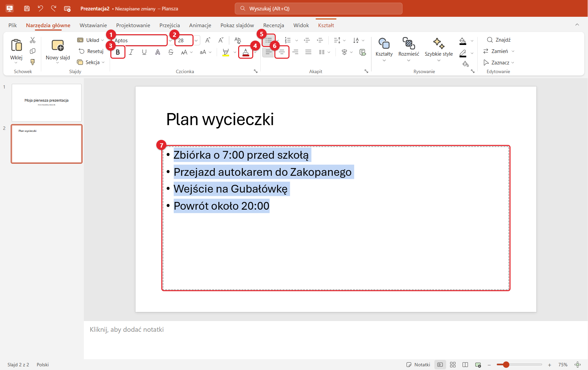This screenshot has width=588, height=370.
Task: Paste with the Wklej clipboard icon
Action: [16, 45]
